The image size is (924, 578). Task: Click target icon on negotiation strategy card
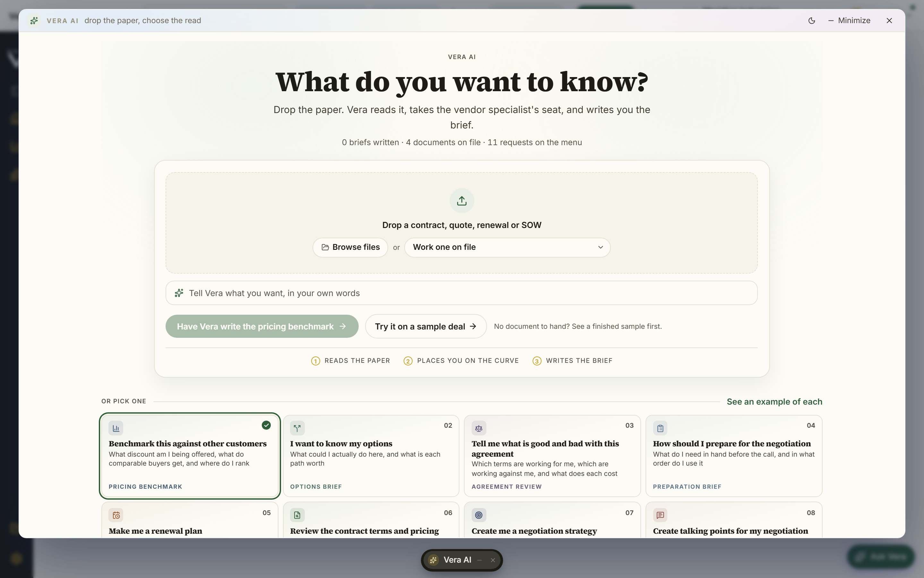[x=478, y=515]
